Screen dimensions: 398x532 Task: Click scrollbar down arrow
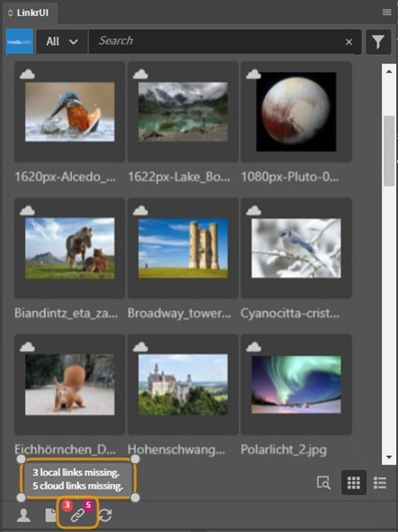coord(389,457)
